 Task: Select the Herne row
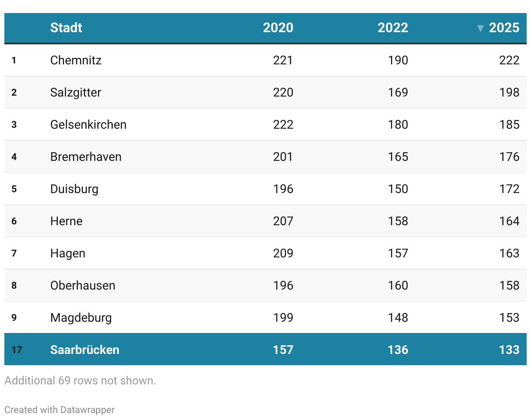point(265,221)
